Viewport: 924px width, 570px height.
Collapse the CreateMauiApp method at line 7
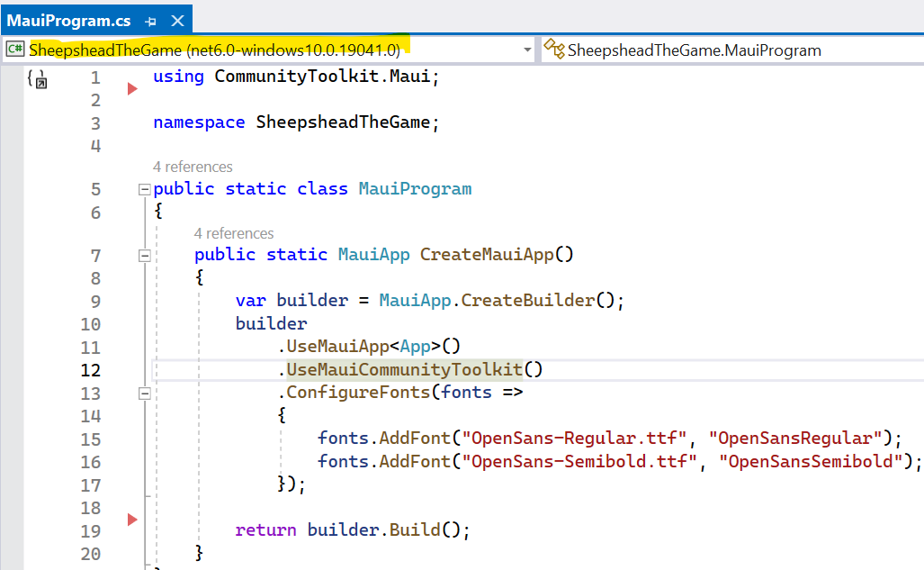pyautogui.click(x=144, y=256)
